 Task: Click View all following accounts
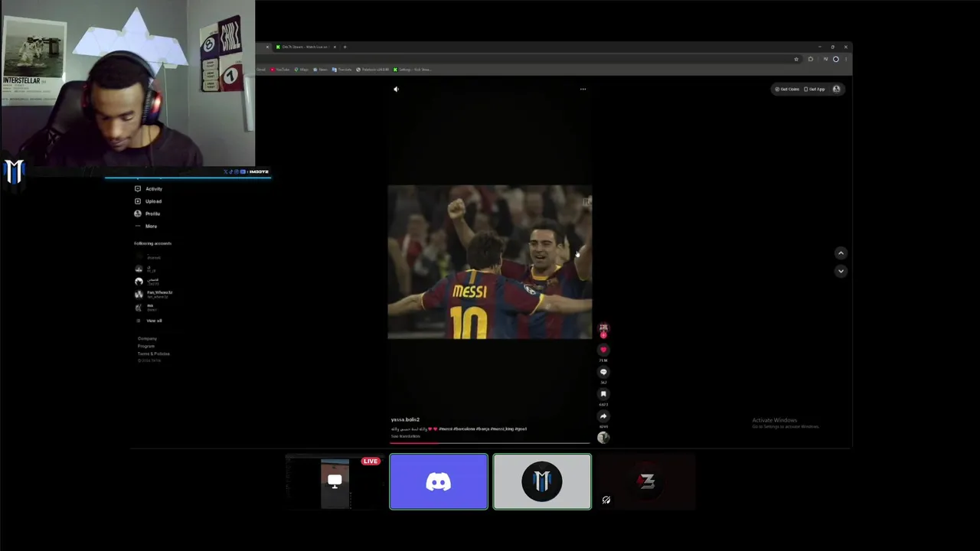point(150,321)
